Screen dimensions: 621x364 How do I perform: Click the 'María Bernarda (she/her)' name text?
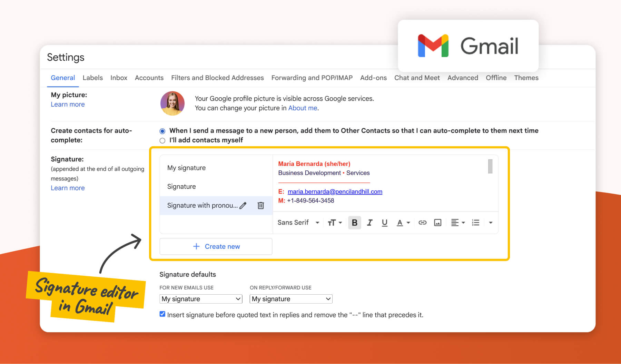click(x=314, y=164)
